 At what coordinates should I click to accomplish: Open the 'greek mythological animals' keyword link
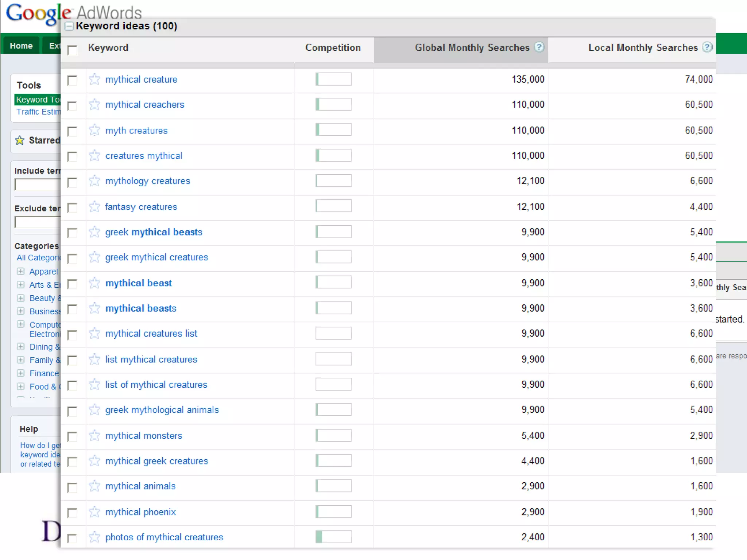pyautogui.click(x=162, y=410)
